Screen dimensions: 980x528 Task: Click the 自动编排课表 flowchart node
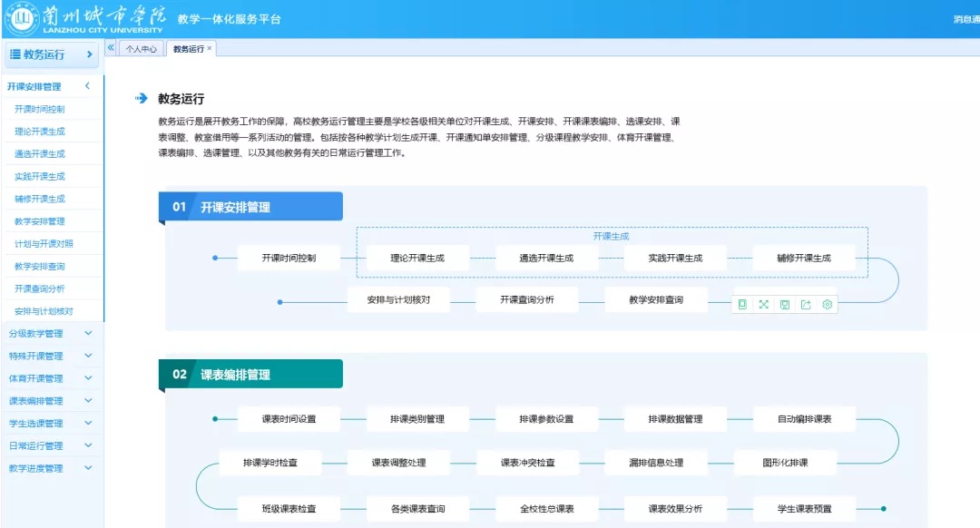(x=804, y=419)
